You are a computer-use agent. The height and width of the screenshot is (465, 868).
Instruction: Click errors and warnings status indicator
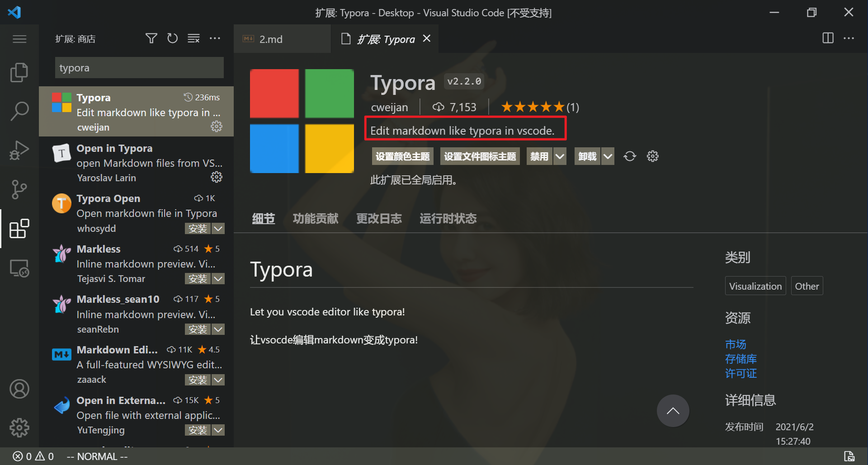pos(33,456)
